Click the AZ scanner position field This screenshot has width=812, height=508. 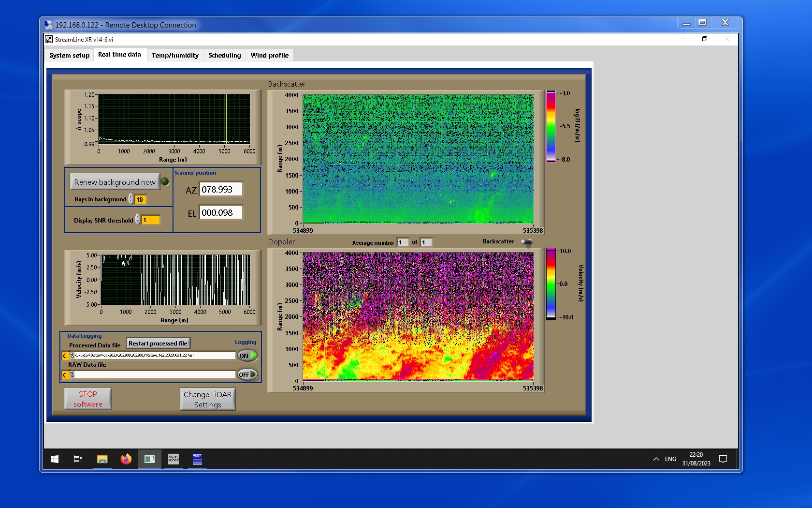tap(221, 190)
